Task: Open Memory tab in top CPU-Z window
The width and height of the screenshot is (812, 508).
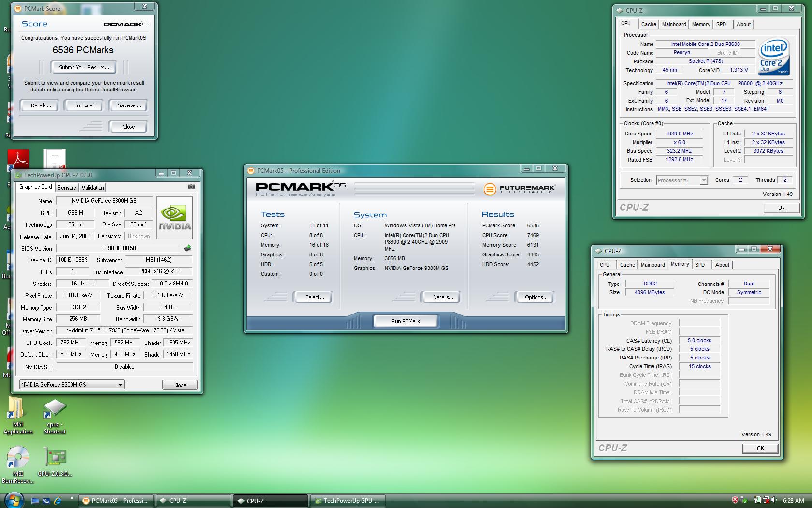Action: point(701,24)
